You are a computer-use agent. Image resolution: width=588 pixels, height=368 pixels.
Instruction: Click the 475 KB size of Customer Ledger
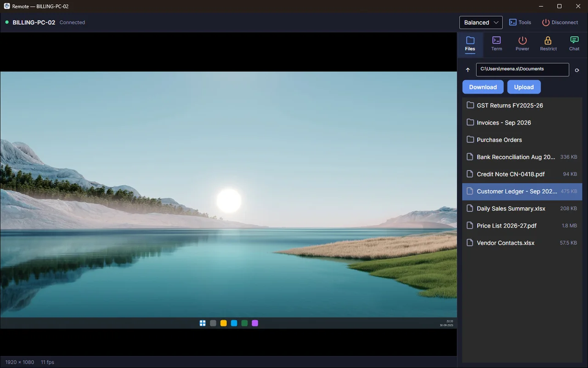pos(569,191)
